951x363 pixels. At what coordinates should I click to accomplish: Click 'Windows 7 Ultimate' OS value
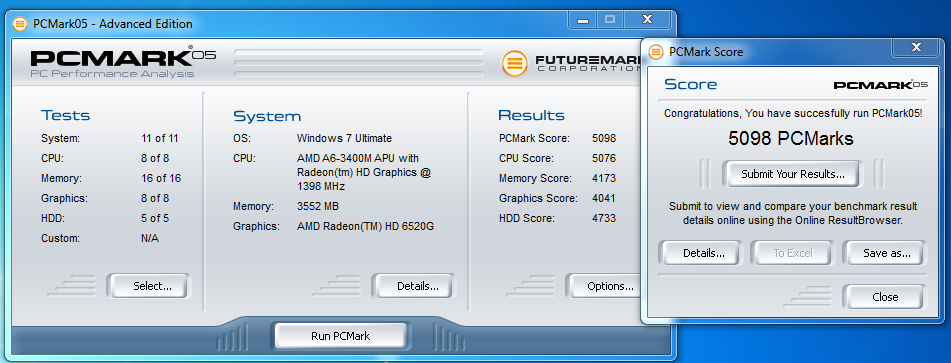(344, 138)
